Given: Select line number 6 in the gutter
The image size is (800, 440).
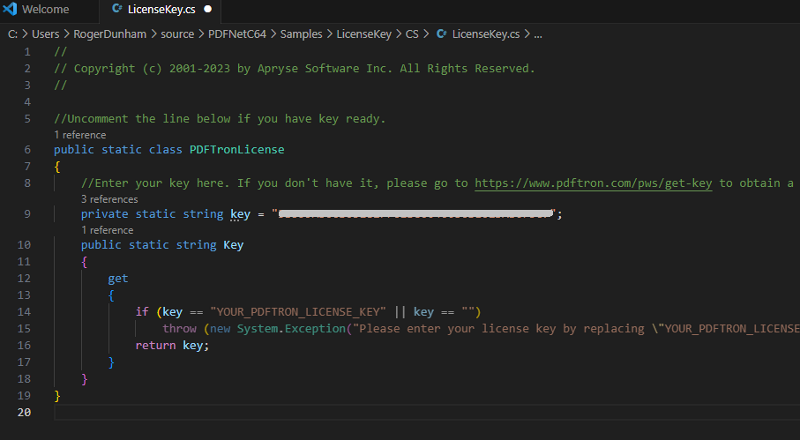Looking at the screenshot, I should [x=27, y=150].
